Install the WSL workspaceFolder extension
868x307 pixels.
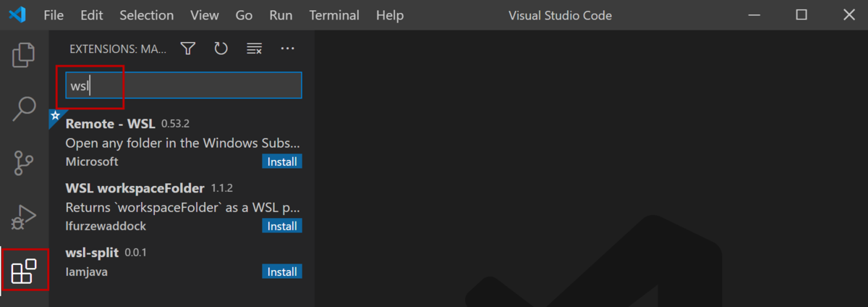(282, 226)
